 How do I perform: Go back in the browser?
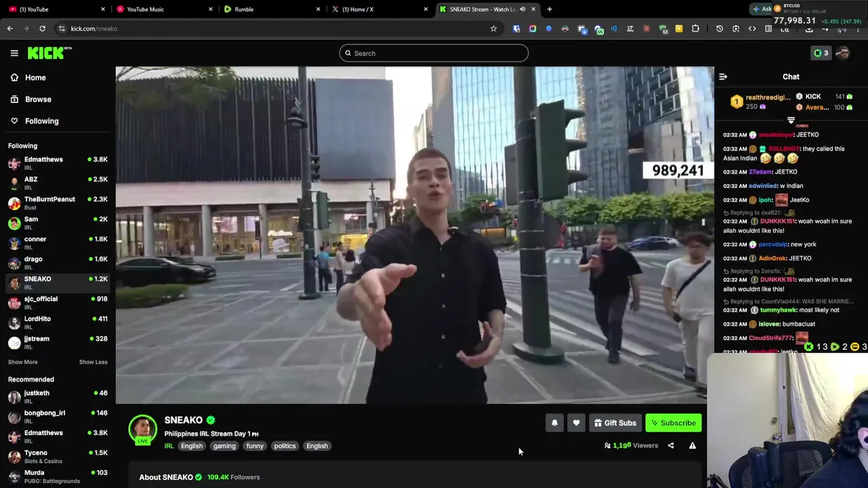coord(9,28)
